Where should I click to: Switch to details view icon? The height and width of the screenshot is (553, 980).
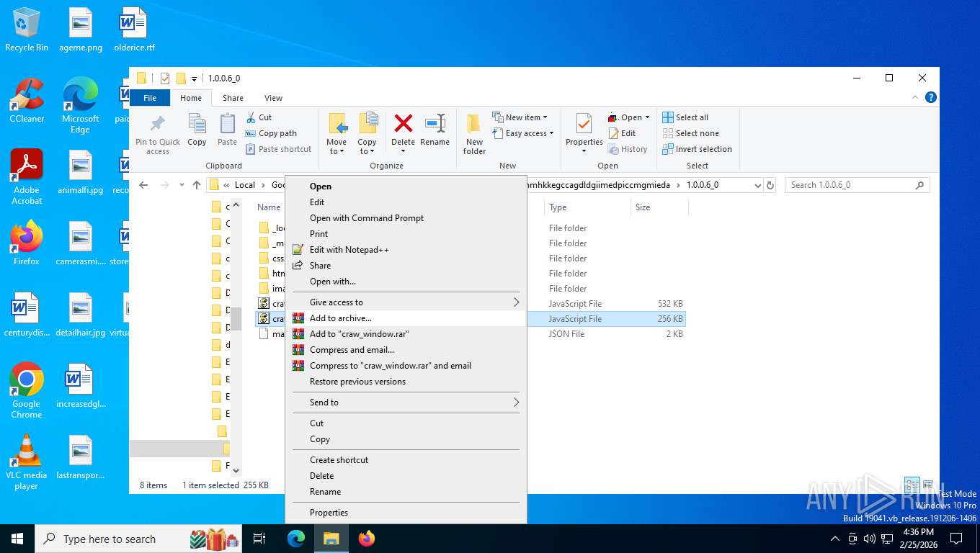[x=912, y=485]
